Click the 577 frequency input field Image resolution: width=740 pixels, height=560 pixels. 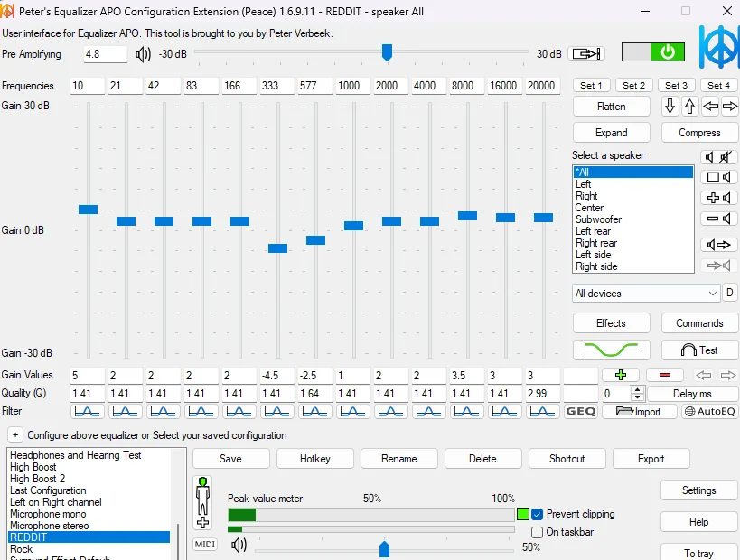click(314, 86)
